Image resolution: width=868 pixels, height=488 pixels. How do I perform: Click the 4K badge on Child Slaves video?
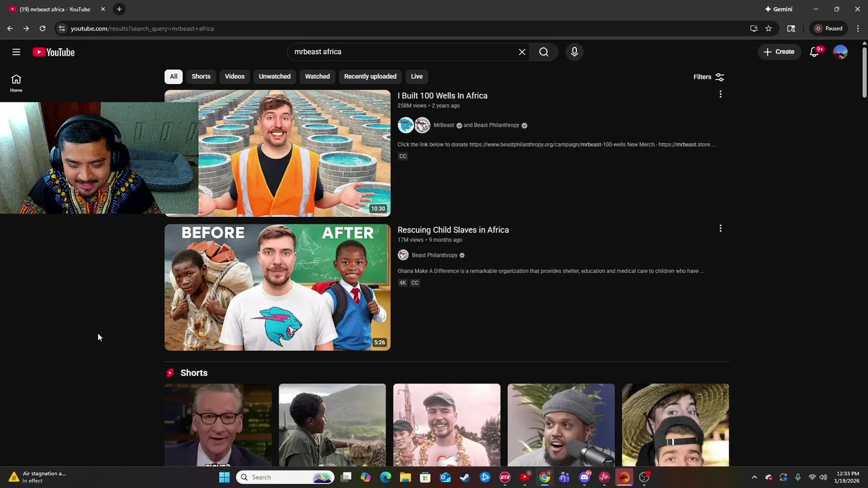(402, 283)
